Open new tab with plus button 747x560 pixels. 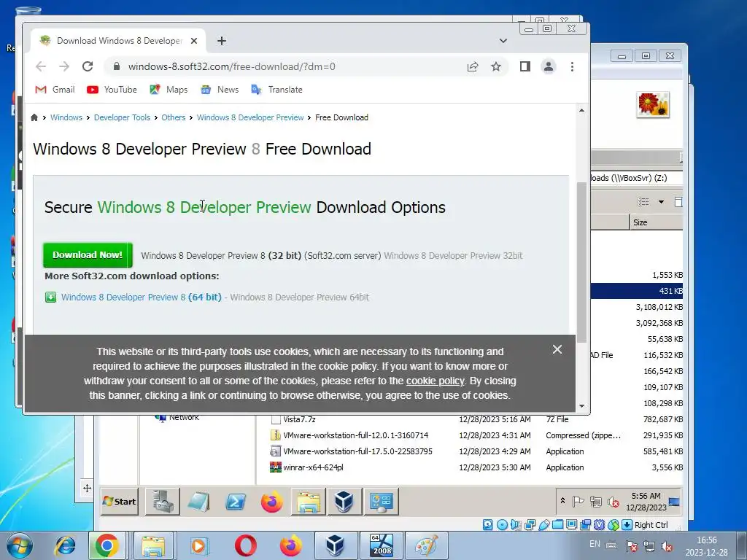222,41
